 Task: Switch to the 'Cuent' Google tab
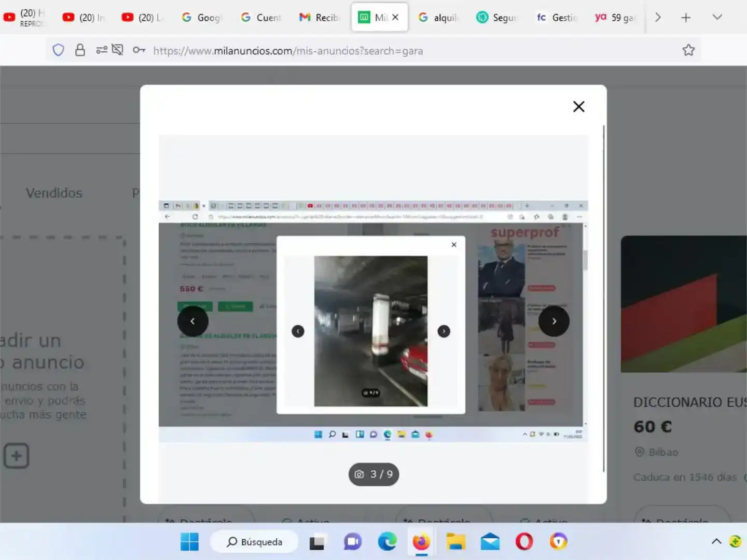click(x=261, y=17)
